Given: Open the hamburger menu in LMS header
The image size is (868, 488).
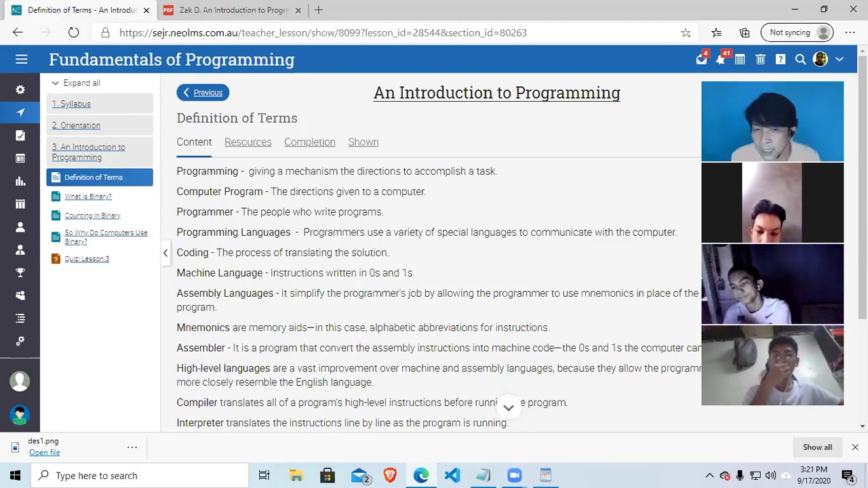Looking at the screenshot, I should 22,60.
